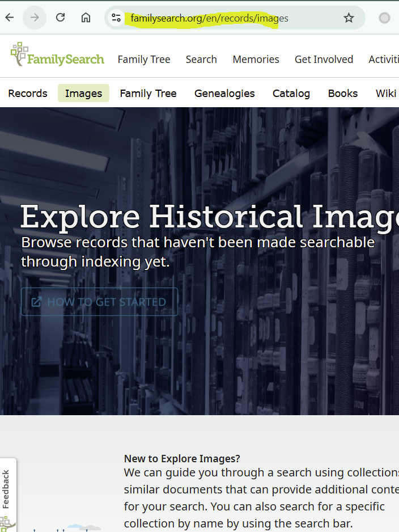View site information icon in address bar
399x532 pixels.
(116, 18)
